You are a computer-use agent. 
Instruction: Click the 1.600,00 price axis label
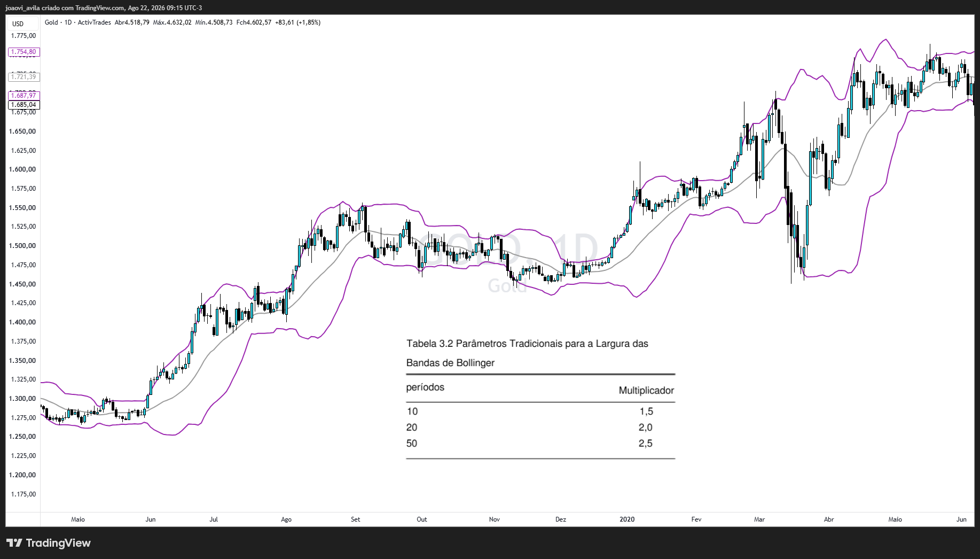[x=23, y=169]
